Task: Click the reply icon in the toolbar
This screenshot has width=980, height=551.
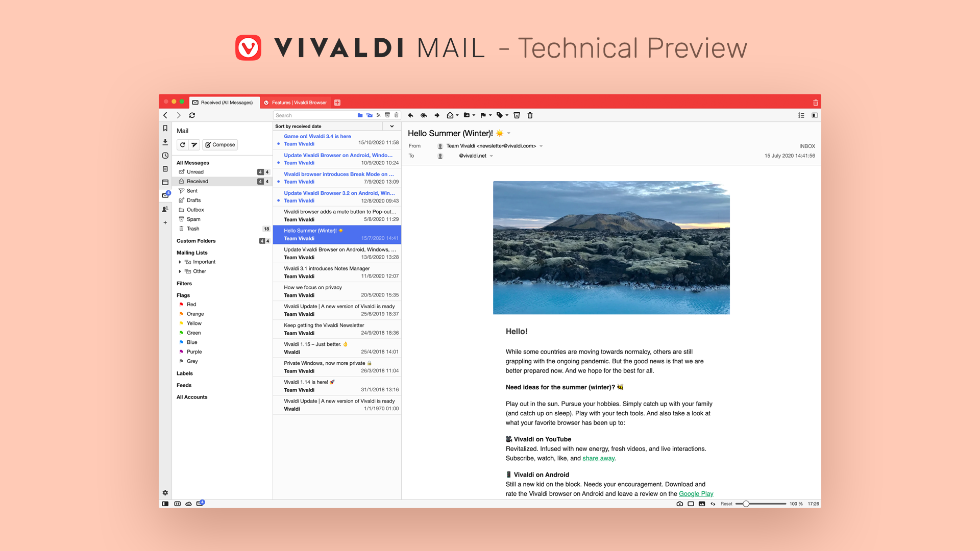Action: coord(411,115)
